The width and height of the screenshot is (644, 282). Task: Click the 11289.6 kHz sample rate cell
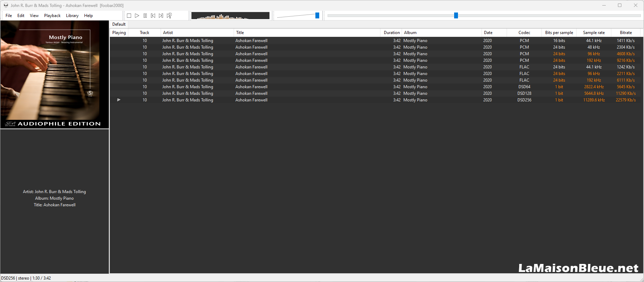pyautogui.click(x=594, y=100)
